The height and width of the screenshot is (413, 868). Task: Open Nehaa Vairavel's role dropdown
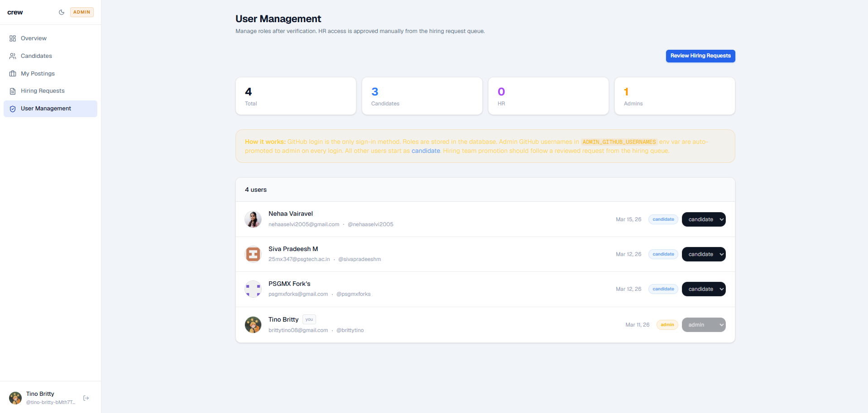[x=703, y=219]
